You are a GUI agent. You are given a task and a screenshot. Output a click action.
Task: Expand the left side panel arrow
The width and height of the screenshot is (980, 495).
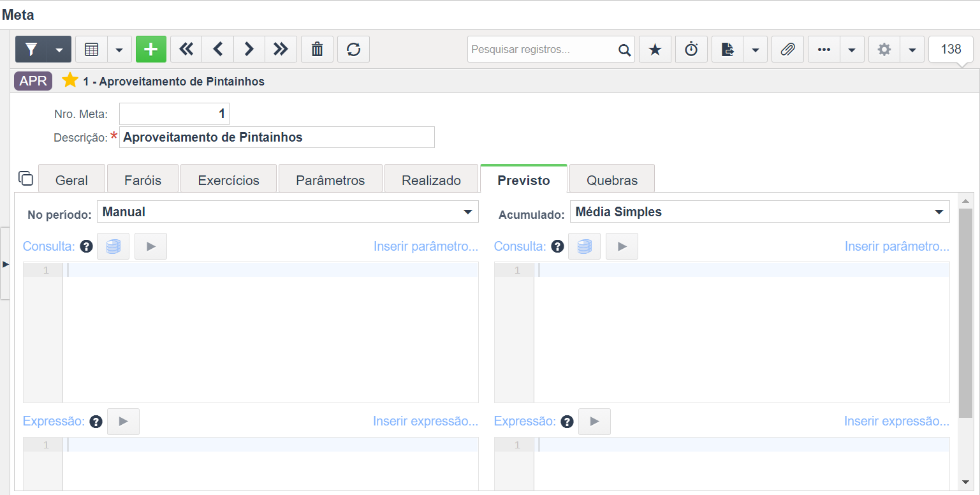5,263
